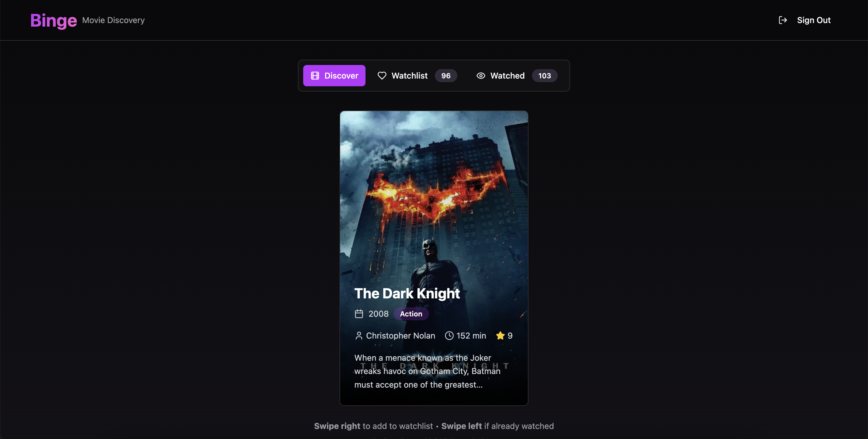Click the Action genre badge
Viewport: 868px width, 439px height.
point(411,314)
